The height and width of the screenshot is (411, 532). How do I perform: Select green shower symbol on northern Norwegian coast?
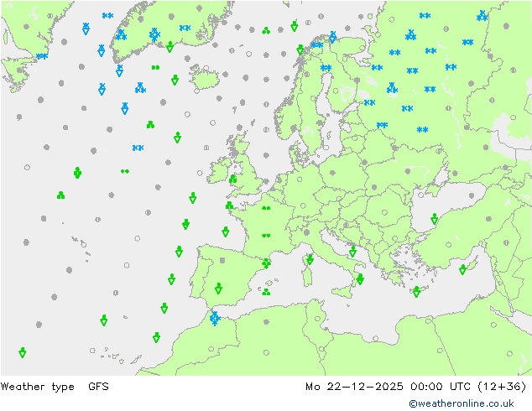coord(300,49)
